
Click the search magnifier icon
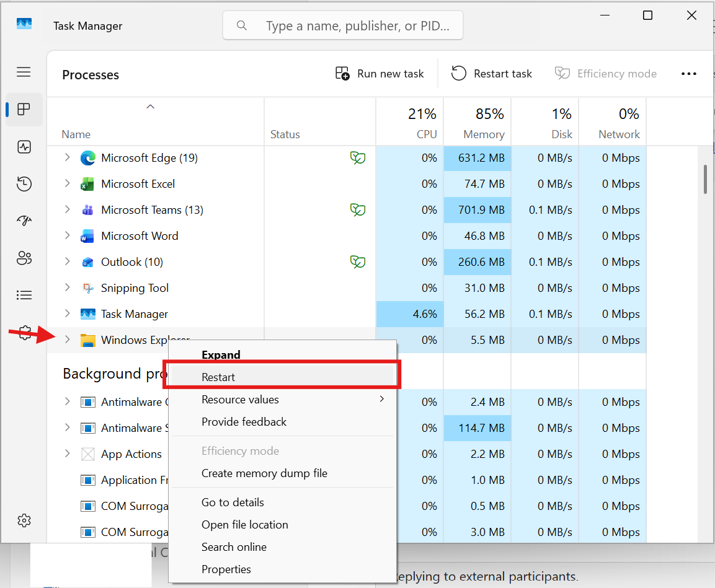(x=242, y=25)
